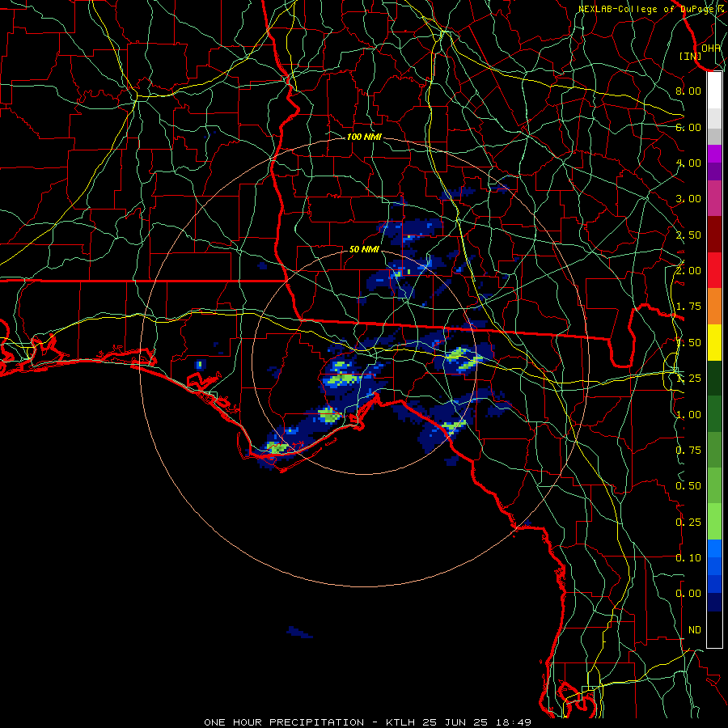Click the 3.00 legend value
Image resolution: width=728 pixels, height=728 pixels.
pos(688,199)
